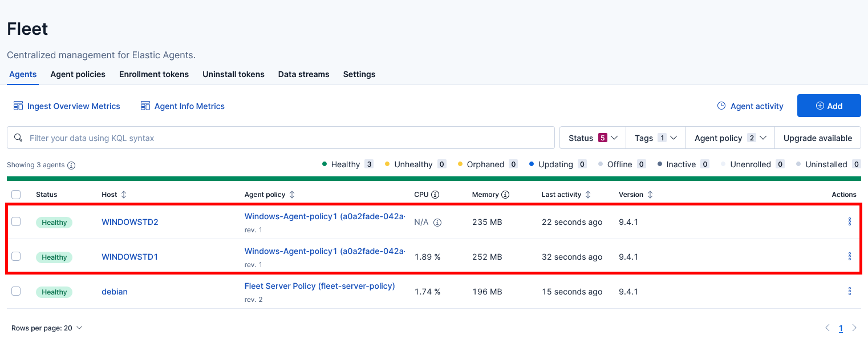This screenshot has height=355, width=868.
Task: Click the Agent activity clock icon
Action: pyautogui.click(x=721, y=106)
